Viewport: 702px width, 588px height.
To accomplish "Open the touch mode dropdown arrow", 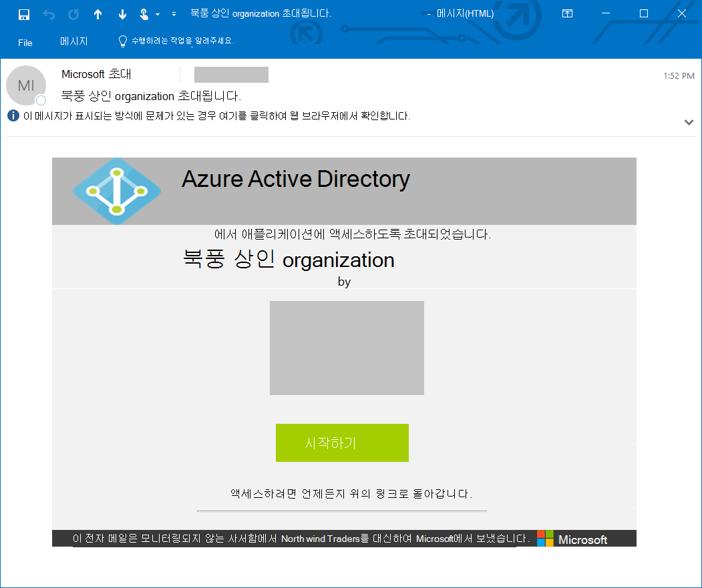I will [158, 15].
